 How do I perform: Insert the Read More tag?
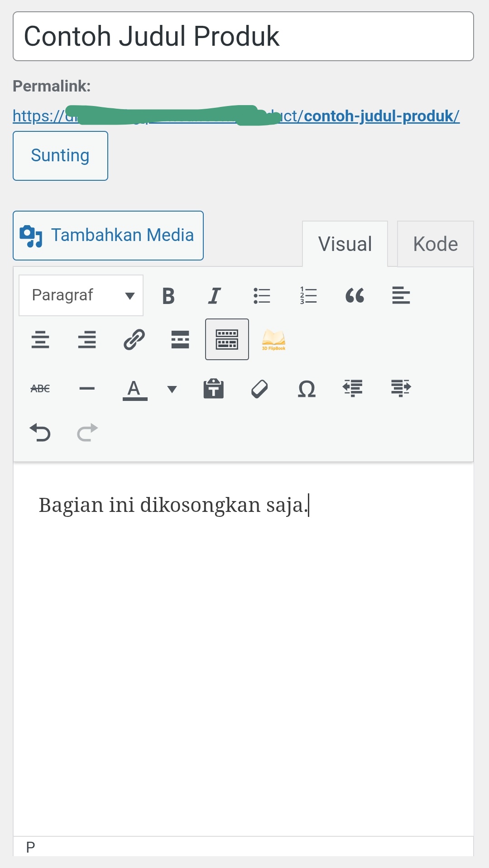pos(180,339)
